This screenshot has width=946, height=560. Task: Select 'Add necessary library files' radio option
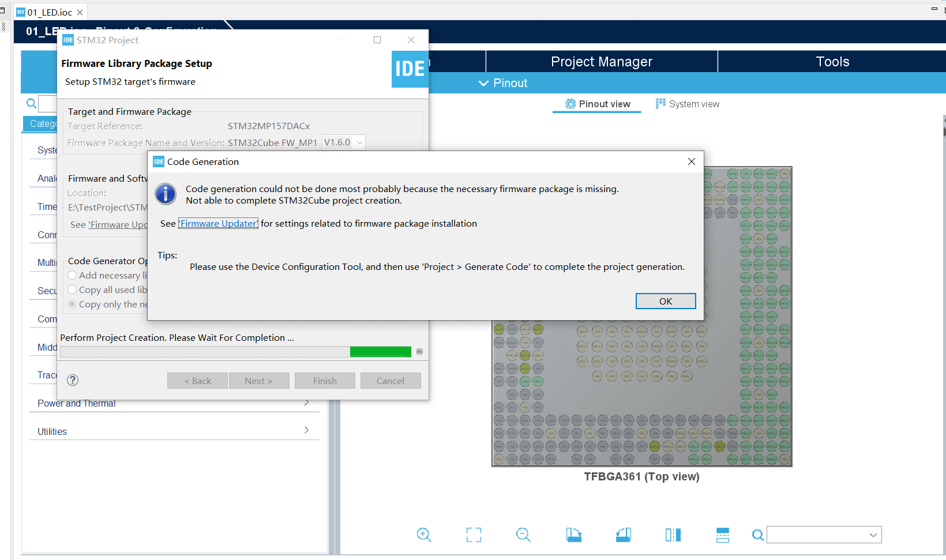[x=72, y=275]
